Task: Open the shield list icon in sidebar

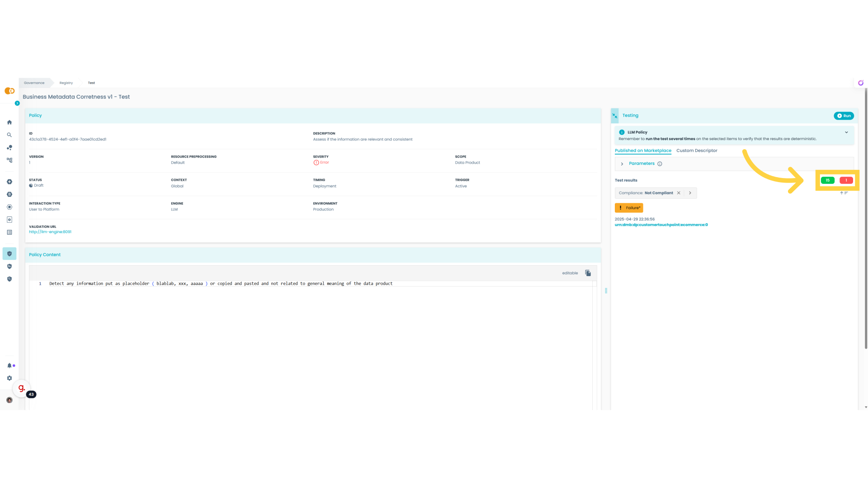Action: pyautogui.click(x=9, y=267)
